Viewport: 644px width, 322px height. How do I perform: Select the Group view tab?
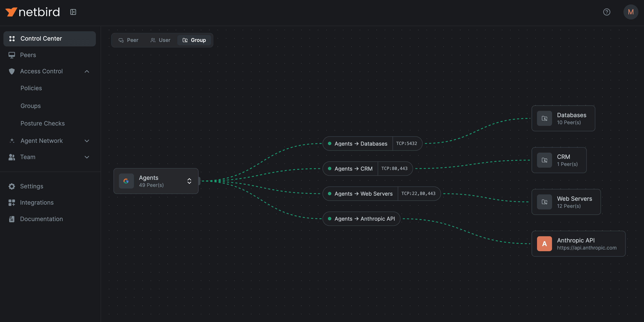pos(194,40)
